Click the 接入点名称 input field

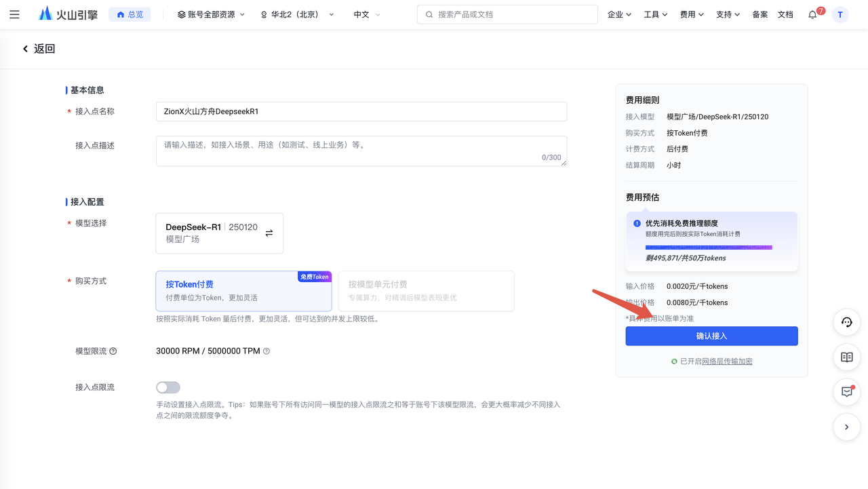click(x=361, y=112)
